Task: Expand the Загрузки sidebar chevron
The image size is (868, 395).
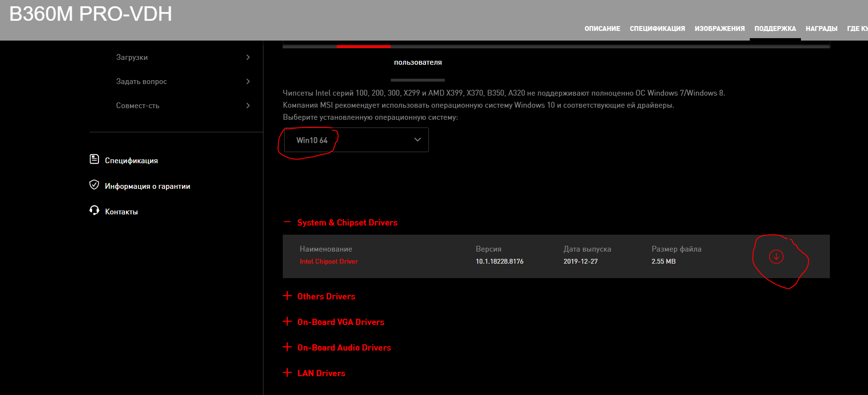Action: click(248, 57)
